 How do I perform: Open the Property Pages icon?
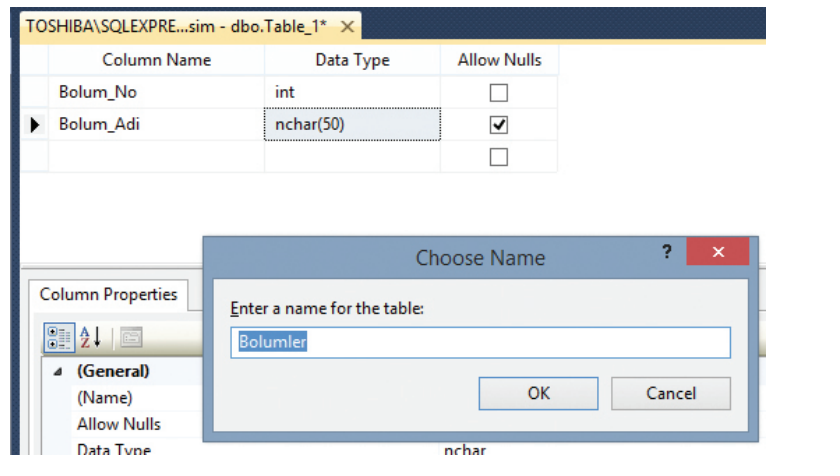131,338
